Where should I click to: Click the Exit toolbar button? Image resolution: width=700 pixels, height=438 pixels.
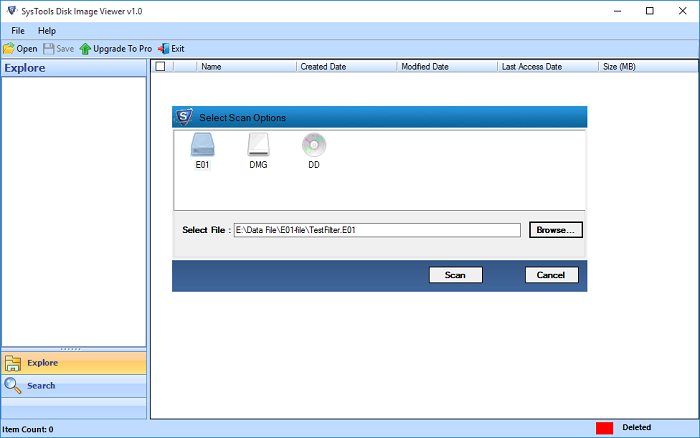(171, 49)
